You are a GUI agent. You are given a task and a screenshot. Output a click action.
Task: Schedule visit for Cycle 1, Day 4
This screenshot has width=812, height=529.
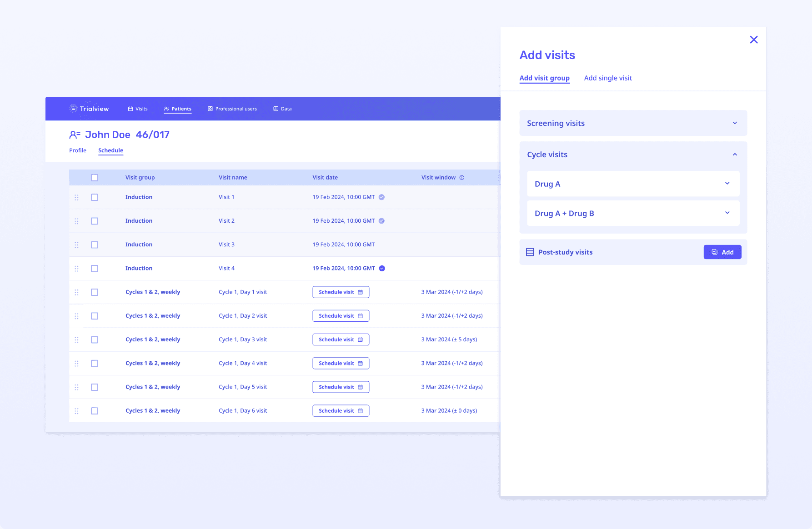click(x=341, y=363)
